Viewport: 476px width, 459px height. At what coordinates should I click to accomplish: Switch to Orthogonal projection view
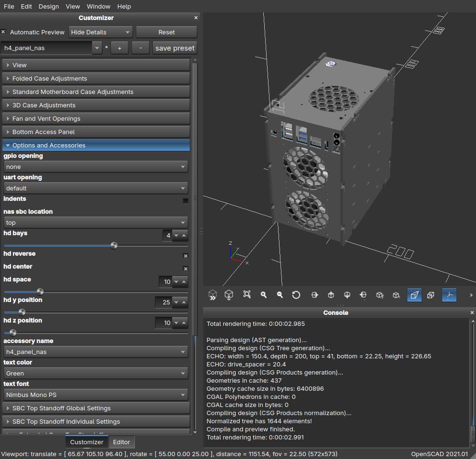point(431,295)
